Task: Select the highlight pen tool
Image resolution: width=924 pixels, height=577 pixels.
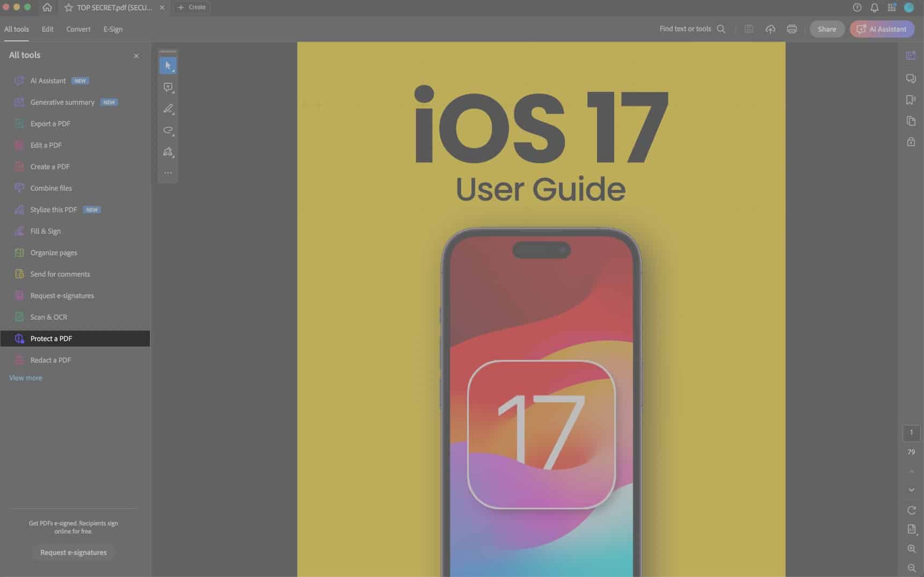Action: pyautogui.click(x=168, y=109)
